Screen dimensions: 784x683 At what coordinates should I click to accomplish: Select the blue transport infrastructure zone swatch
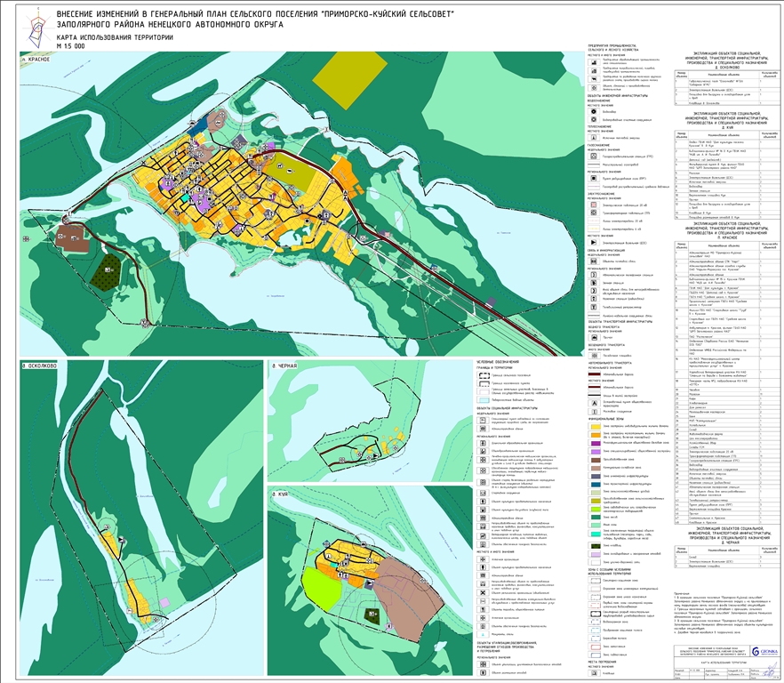coord(594,484)
